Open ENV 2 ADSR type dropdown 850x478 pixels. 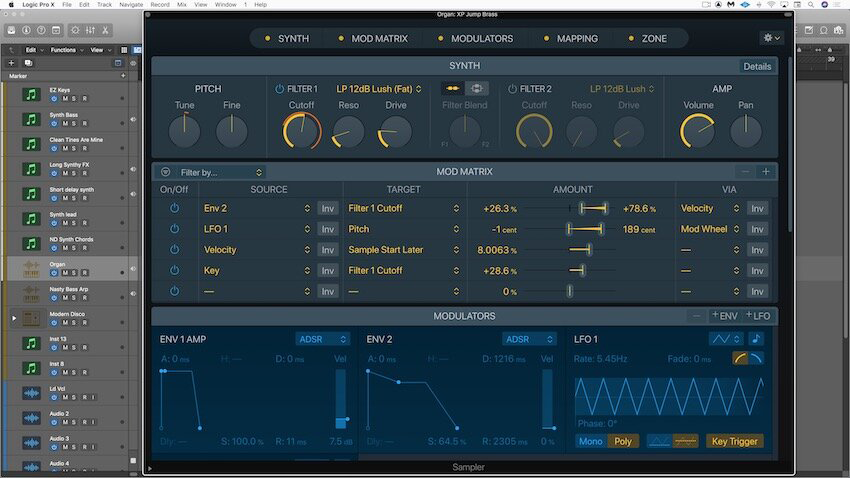[x=529, y=339]
